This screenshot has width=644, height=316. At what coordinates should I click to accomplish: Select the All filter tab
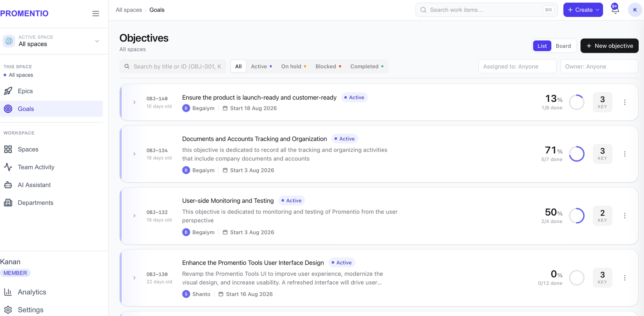238,66
